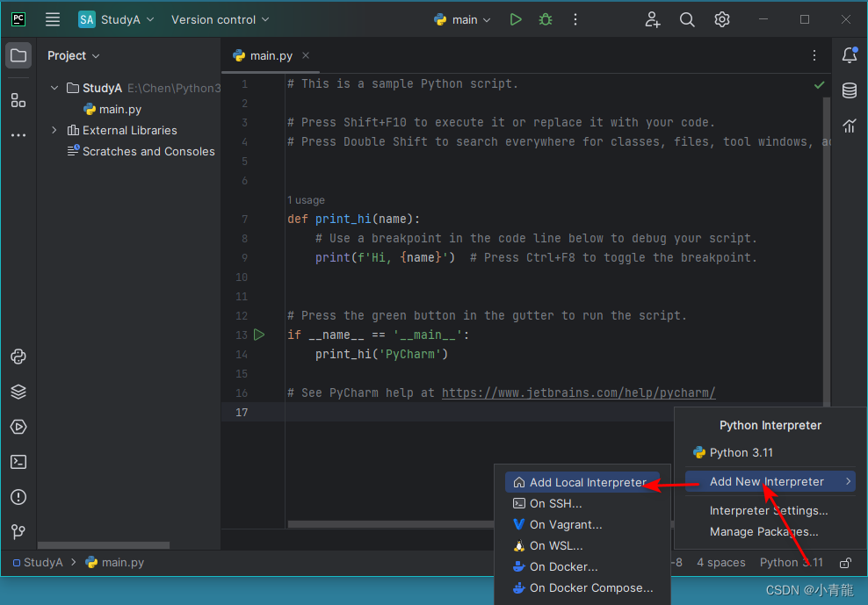Choose On Docker... interpreter option
The height and width of the screenshot is (605, 868).
582,566
